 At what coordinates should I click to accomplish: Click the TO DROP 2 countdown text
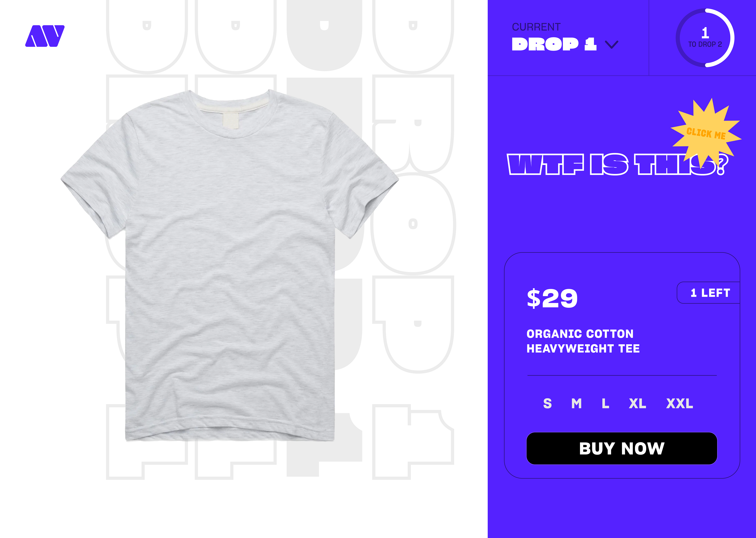tap(705, 44)
